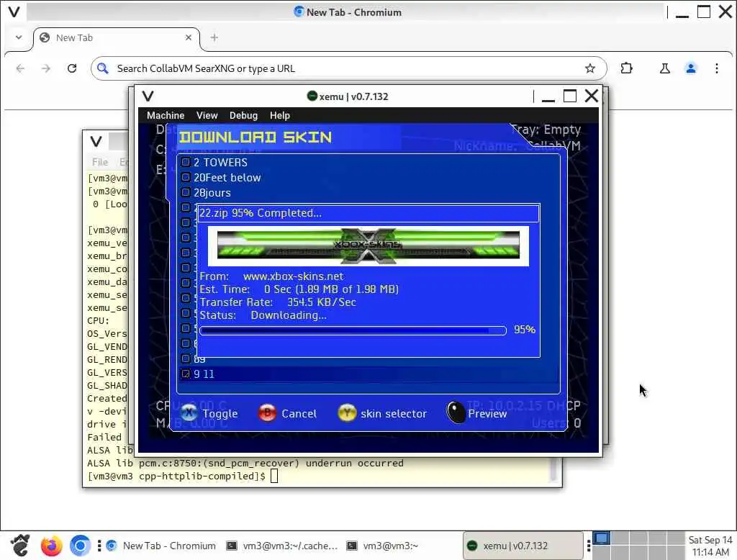The height and width of the screenshot is (560, 737).
Task: Toggle the checked 9 11 skin checkbox
Action: click(x=186, y=374)
